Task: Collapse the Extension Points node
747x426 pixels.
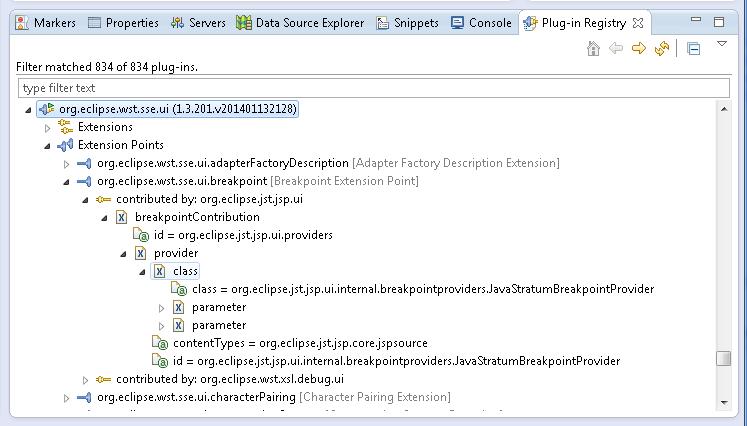Action: pos(47,146)
